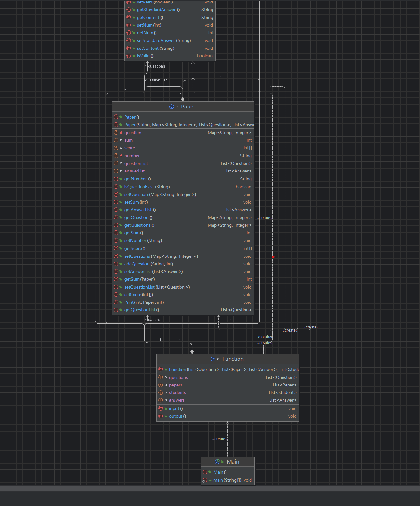
Task: Click method icon for isQuestionExist(String)
Action: click(116, 187)
